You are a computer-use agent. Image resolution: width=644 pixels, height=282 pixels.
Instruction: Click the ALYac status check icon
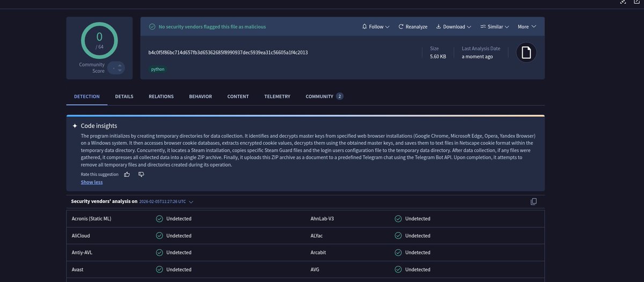click(398, 236)
